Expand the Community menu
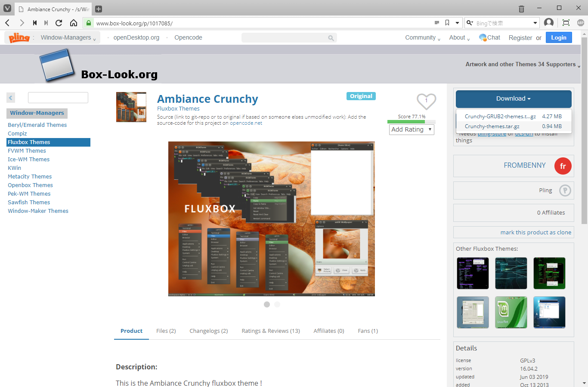 coord(423,38)
